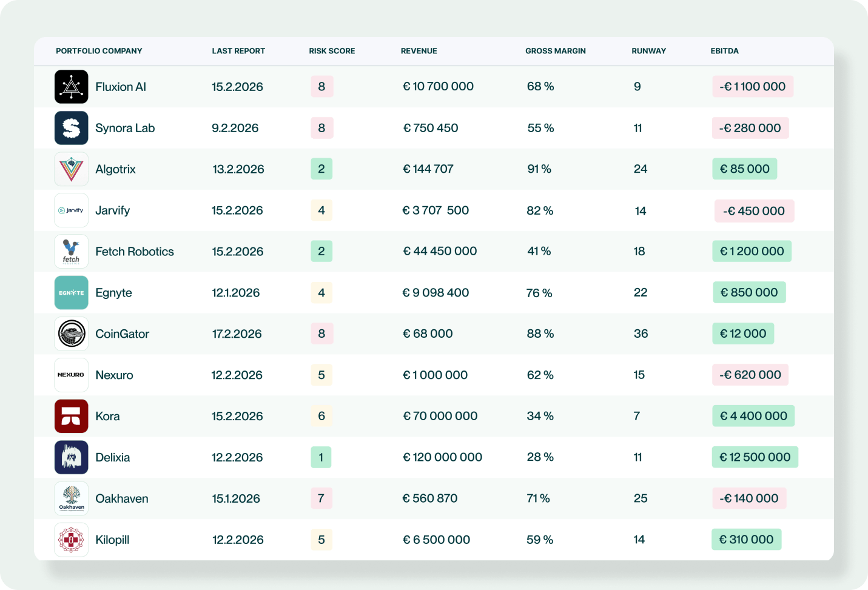The height and width of the screenshot is (590, 868).
Task: Click the Kora red logo
Action: click(x=71, y=416)
